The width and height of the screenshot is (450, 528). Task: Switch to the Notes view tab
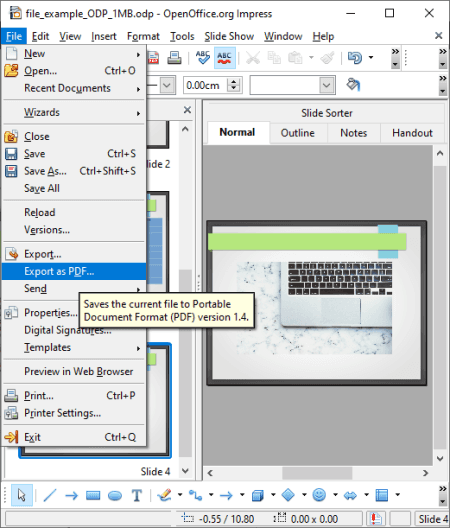click(x=353, y=133)
